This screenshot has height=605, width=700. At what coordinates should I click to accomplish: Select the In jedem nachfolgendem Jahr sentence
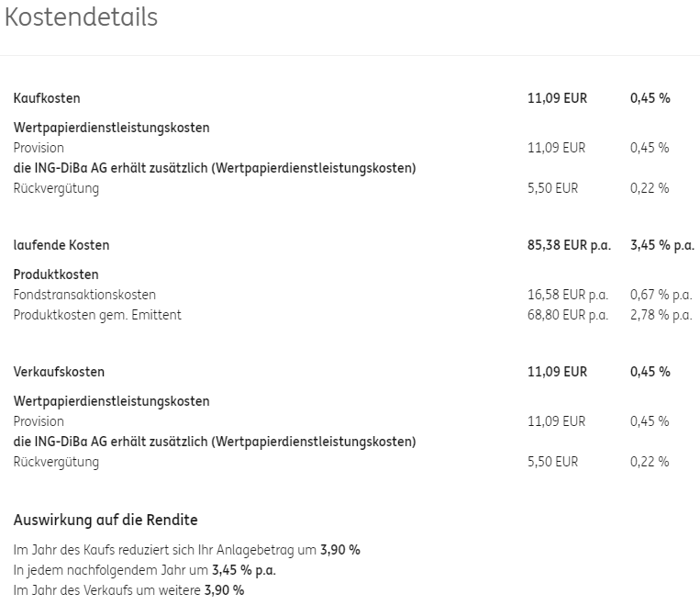click(x=144, y=570)
